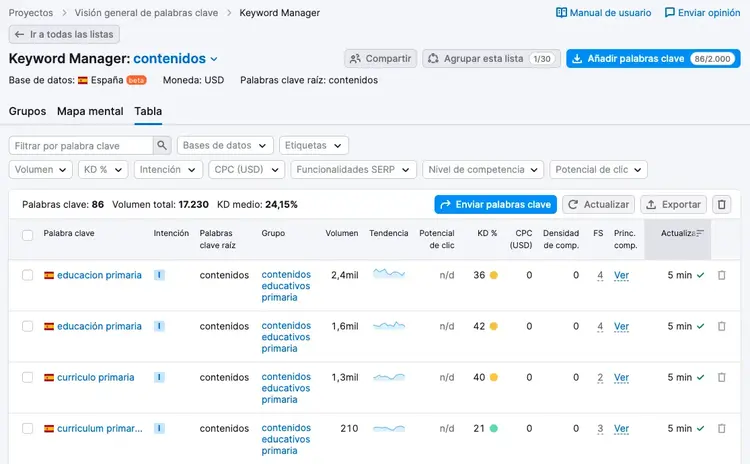This screenshot has height=464, width=750.
Task: Click intent badge I for curriculum primar...
Action: [159, 429]
